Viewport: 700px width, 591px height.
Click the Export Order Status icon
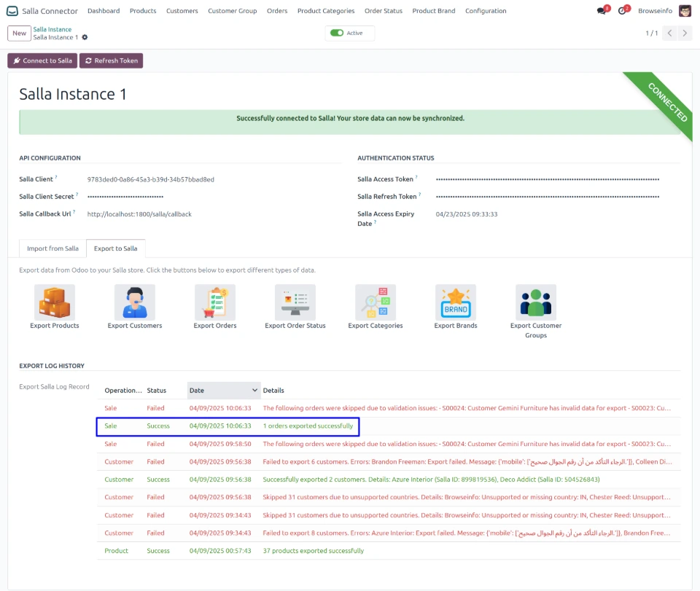point(295,302)
